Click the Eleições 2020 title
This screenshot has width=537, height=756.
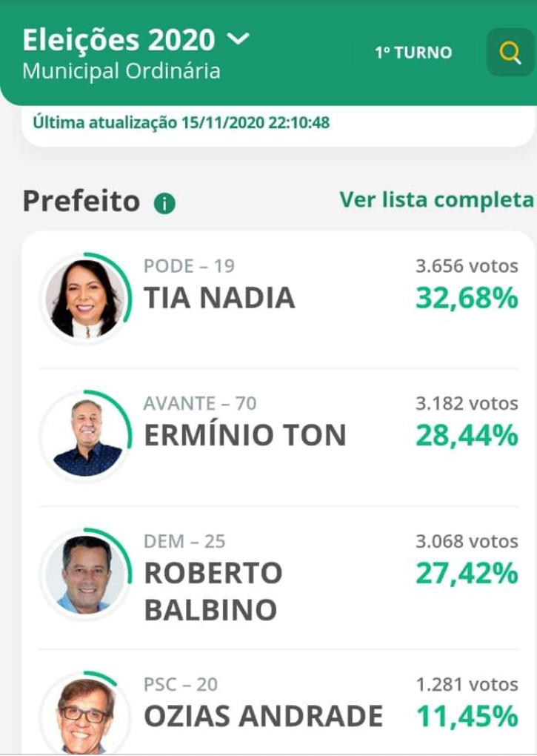point(119,39)
